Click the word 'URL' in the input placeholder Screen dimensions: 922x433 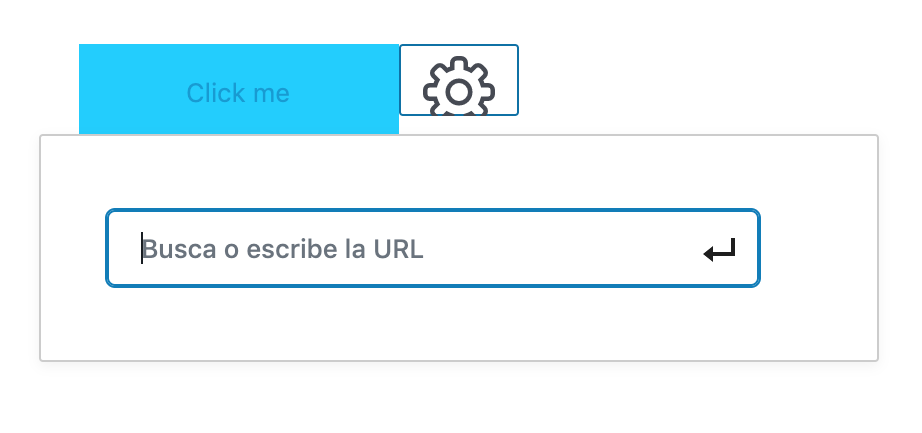pos(399,249)
